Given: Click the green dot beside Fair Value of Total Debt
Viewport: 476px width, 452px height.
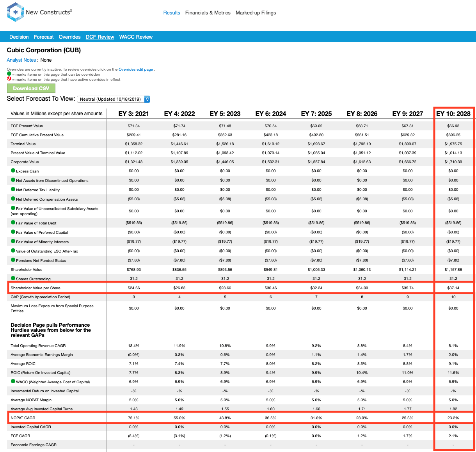Looking at the screenshot, I should 13,222.
